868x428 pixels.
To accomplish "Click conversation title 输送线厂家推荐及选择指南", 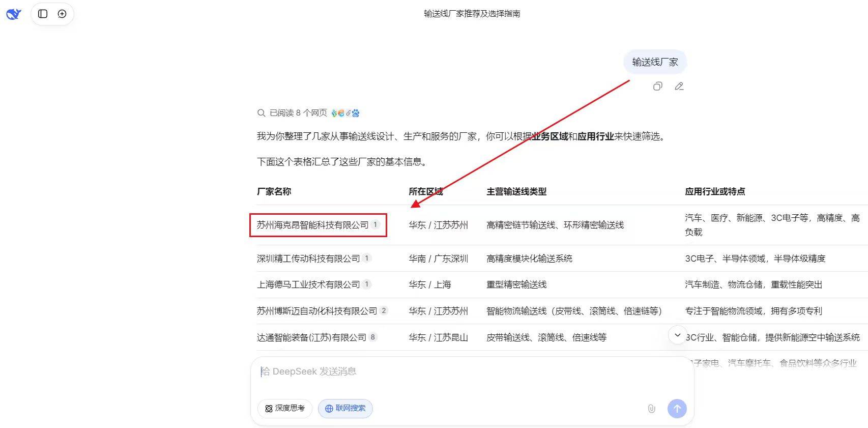I will [x=472, y=14].
